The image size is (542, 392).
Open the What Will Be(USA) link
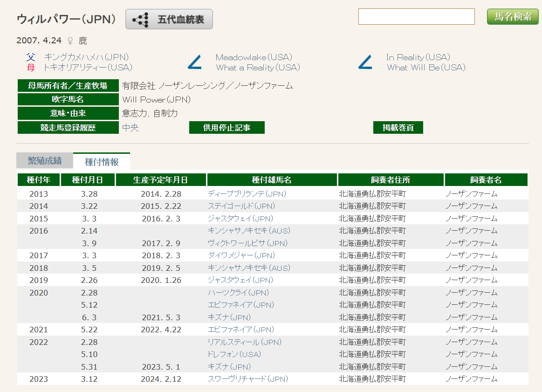(x=426, y=68)
